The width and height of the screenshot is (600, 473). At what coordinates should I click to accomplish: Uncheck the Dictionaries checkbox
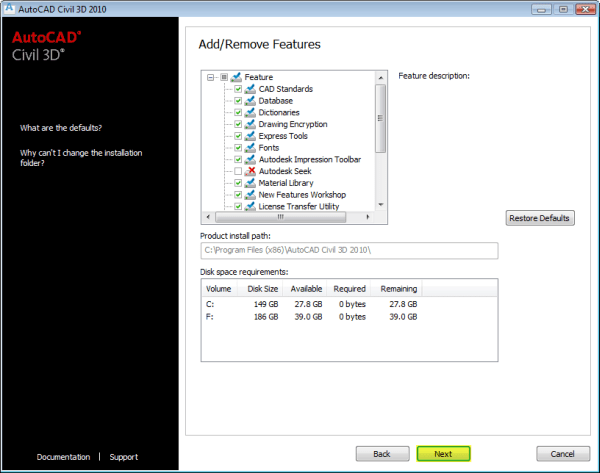pos(238,113)
